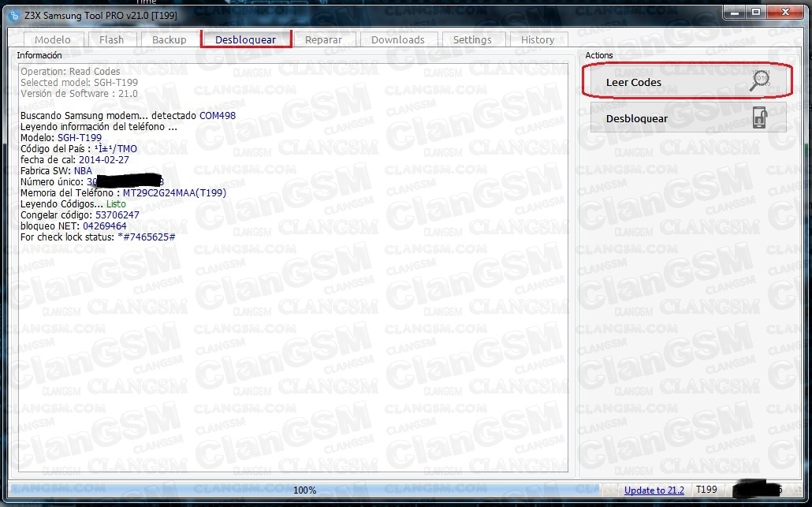The height and width of the screenshot is (507, 812).
Task: Open the Modelo tab
Action: [53, 40]
